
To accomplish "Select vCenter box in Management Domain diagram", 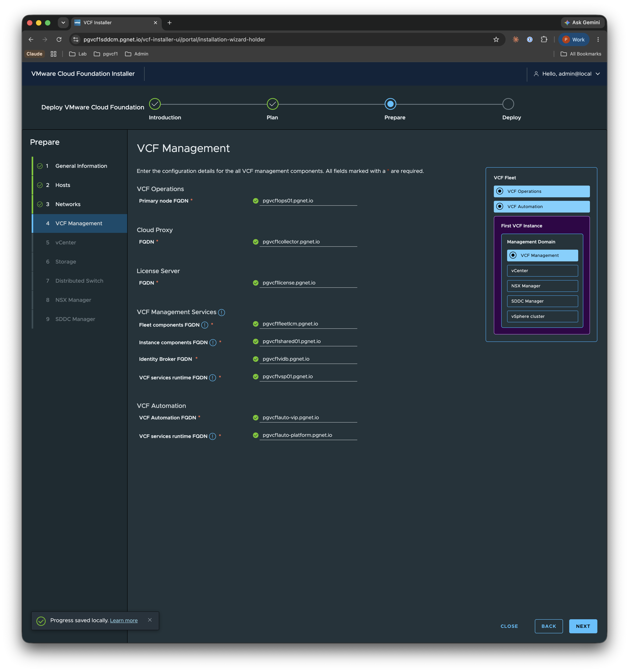I will pyautogui.click(x=542, y=271).
